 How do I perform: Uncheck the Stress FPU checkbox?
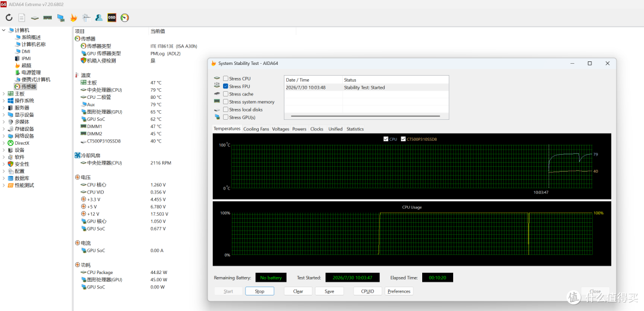(x=225, y=86)
